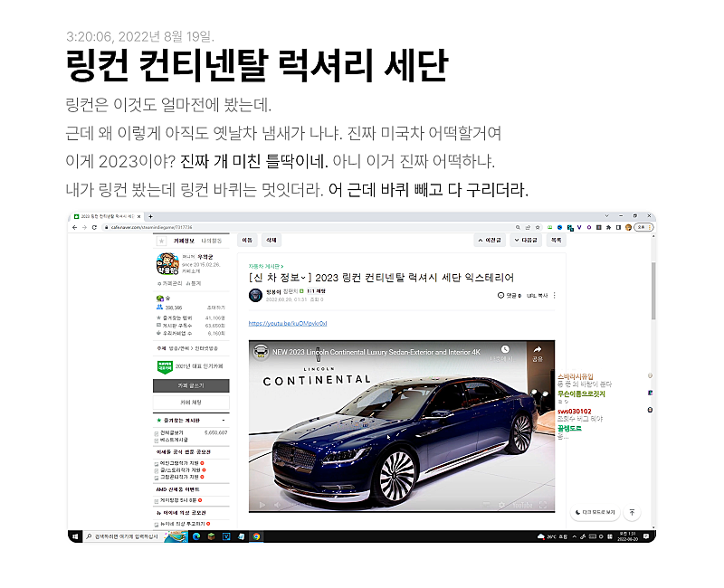Click the video title NEW 2023 Lincoln Continental
This screenshot has width=724, height=588.
coord(376,352)
